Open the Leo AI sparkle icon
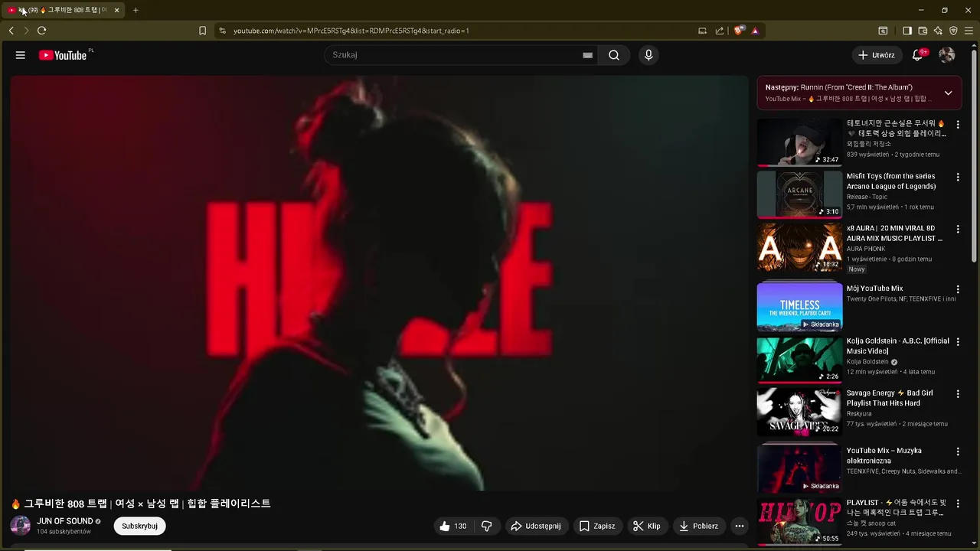Viewport: 980px width, 551px height. pyautogui.click(x=938, y=31)
